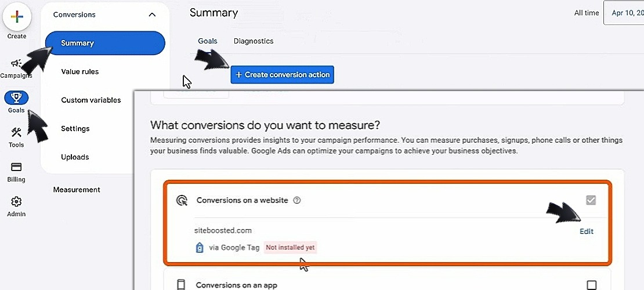Click the Create conversion action button
644x290 pixels.
click(282, 75)
